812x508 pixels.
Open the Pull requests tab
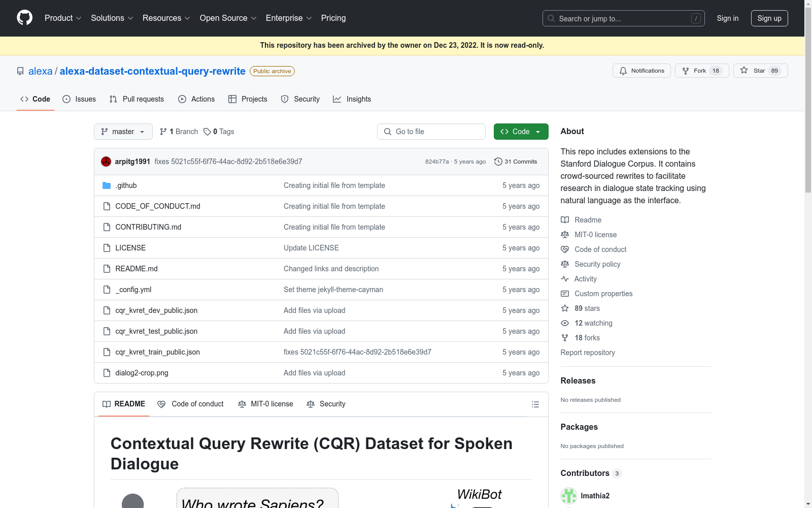pos(137,99)
